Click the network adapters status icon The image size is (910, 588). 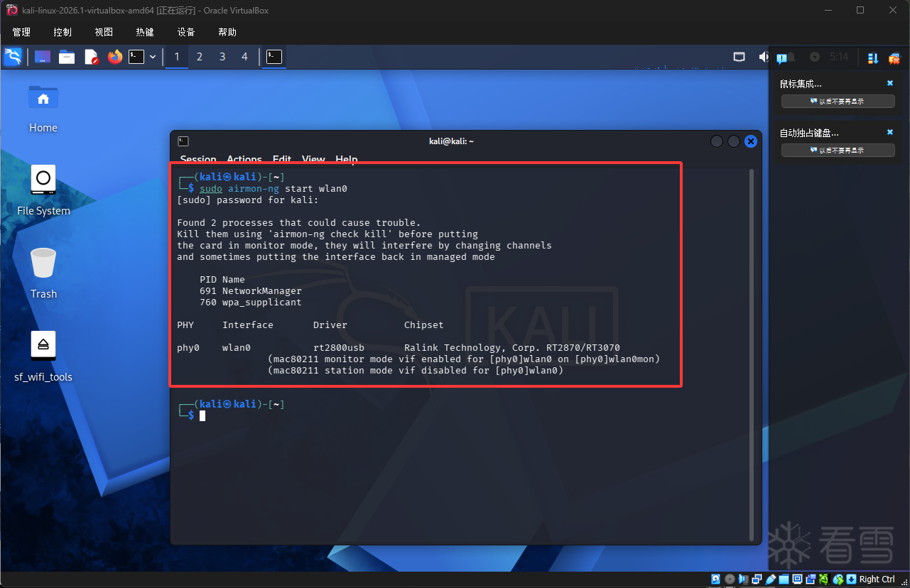[x=757, y=579]
